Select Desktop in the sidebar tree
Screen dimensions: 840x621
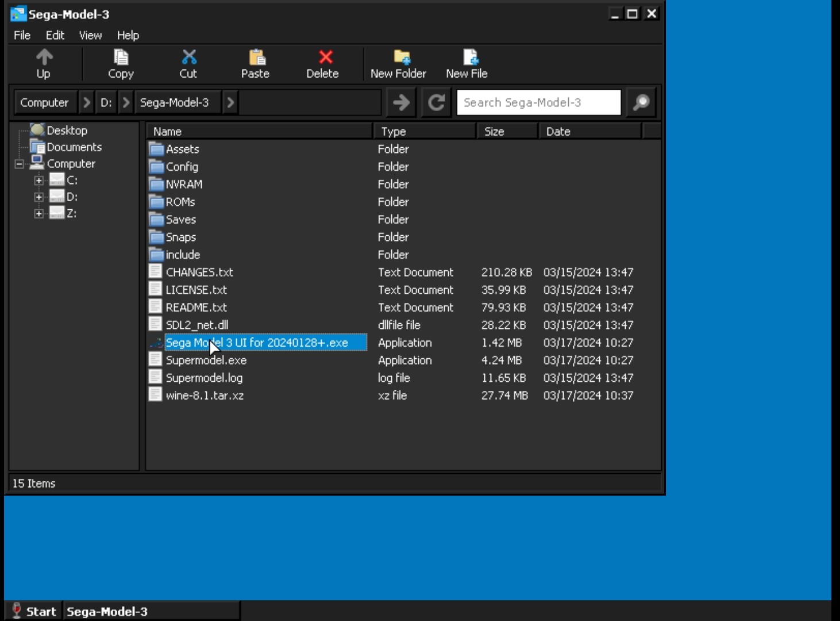point(67,131)
